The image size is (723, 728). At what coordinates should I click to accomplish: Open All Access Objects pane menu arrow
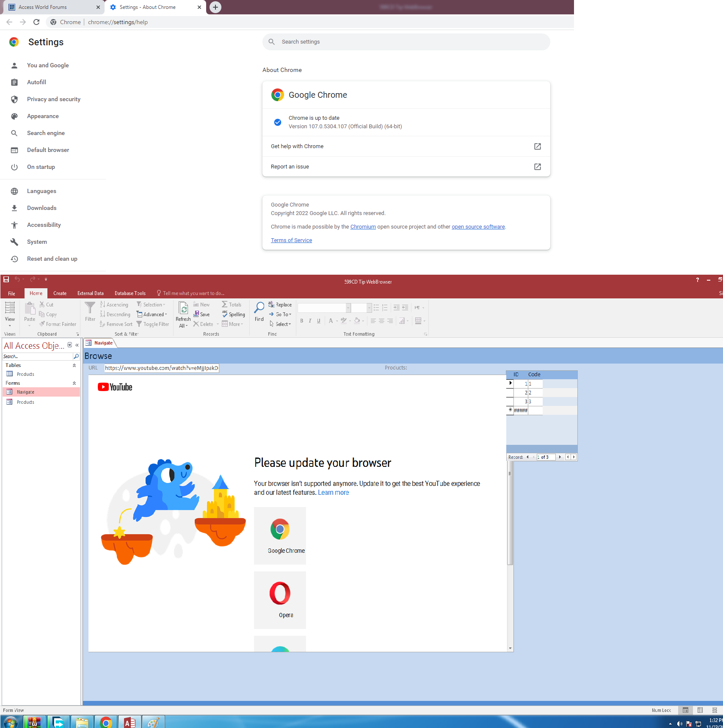click(70, 345)
